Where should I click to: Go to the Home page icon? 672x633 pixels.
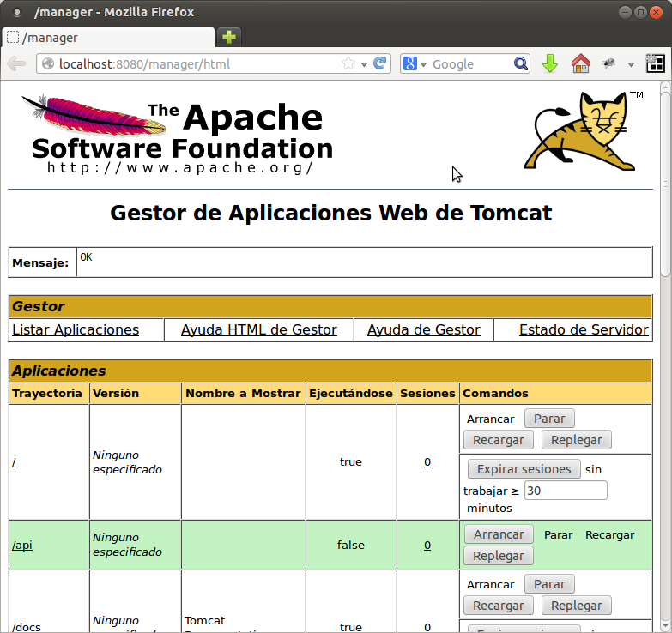tap(581, 63)
